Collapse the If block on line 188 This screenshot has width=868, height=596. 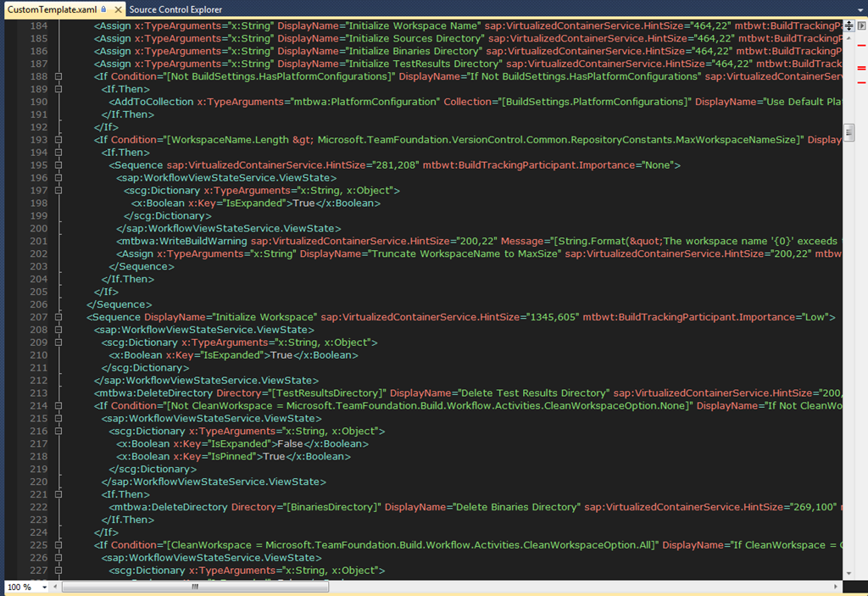pyautogui.click(x=58, y=76)
